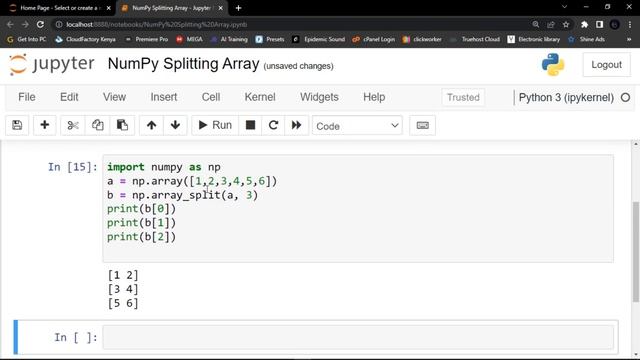
Task: Copy selected cells icon
Action: click(x=98, y=125)
